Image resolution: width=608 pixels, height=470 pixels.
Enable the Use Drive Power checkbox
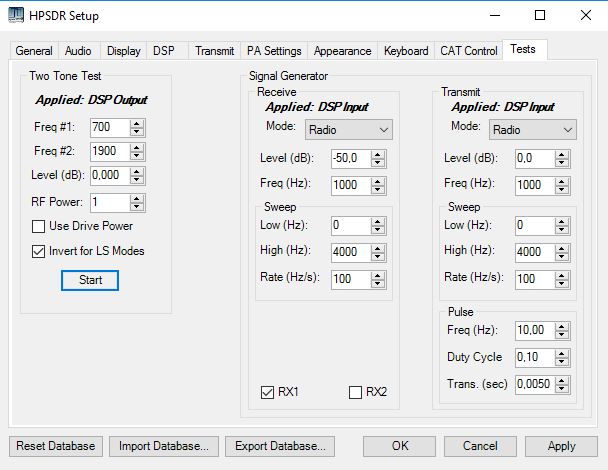click(x=38, y=226)
